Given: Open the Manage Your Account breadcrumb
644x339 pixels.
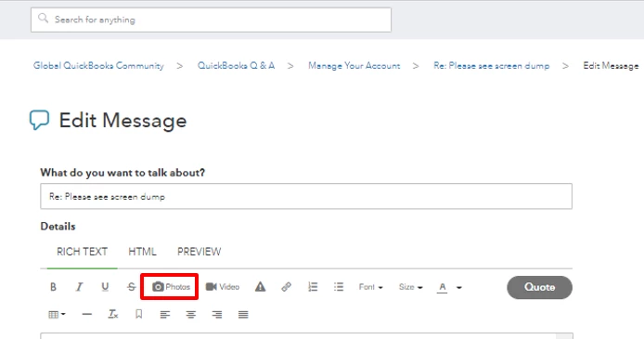Looking at the screenshot, I should tap(354, 66).
